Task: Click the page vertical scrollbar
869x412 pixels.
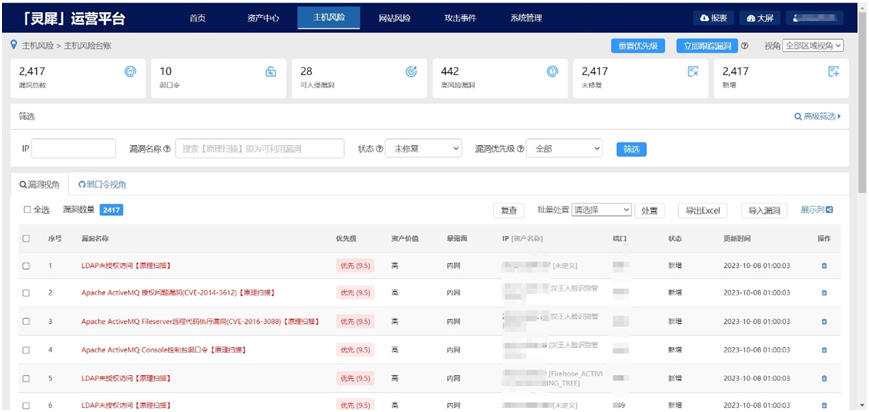Action: click(x=863, y=105)
